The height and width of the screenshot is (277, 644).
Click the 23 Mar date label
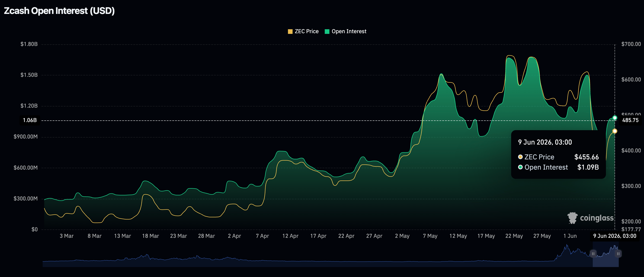(179, 236)
